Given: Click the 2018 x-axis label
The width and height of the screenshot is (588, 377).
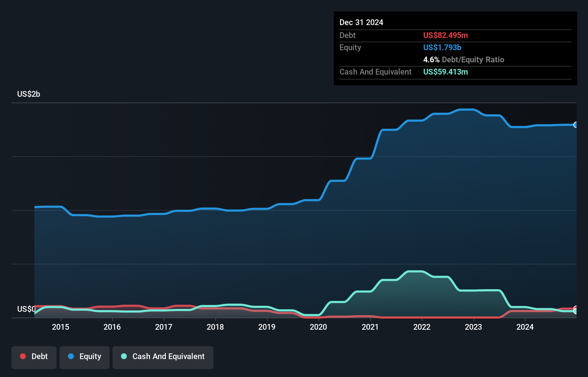Looking at the screenshot, I should click(x=215, y=327).
